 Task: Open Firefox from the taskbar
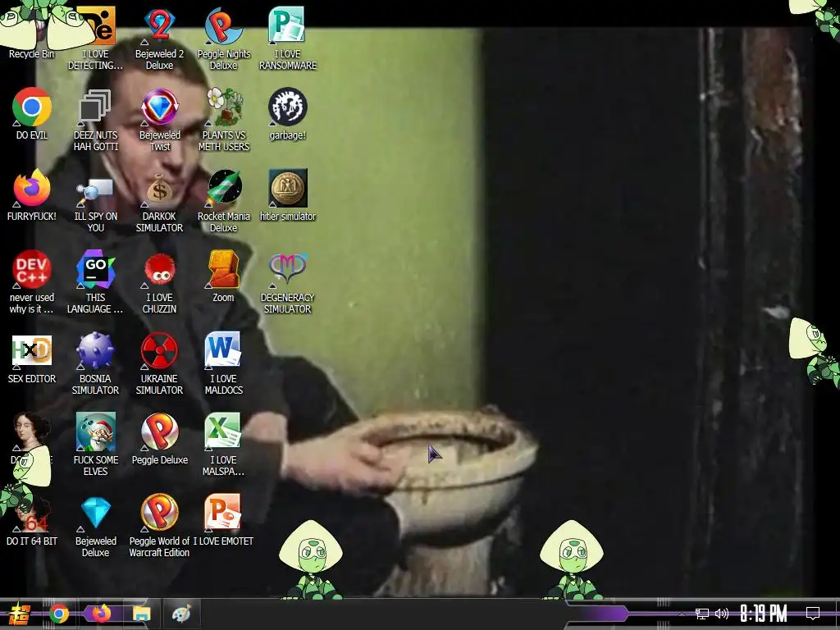pyautogui.click(x=101, y=614)
